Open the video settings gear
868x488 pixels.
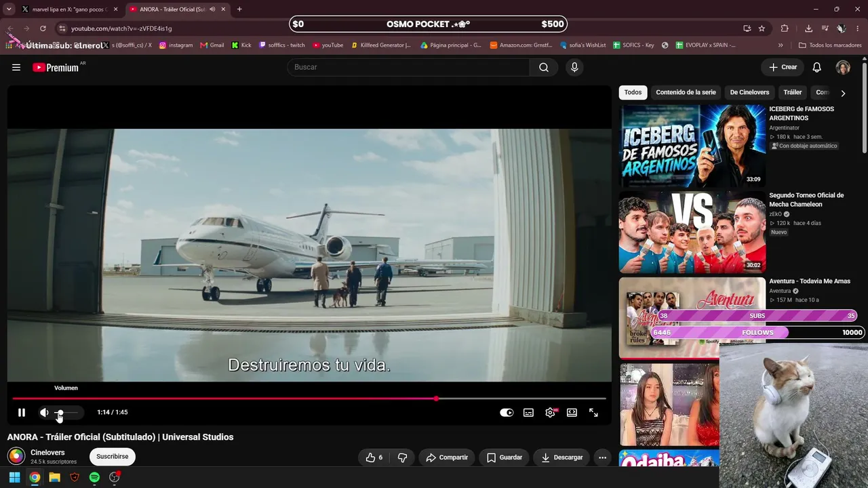pos(550,412)
